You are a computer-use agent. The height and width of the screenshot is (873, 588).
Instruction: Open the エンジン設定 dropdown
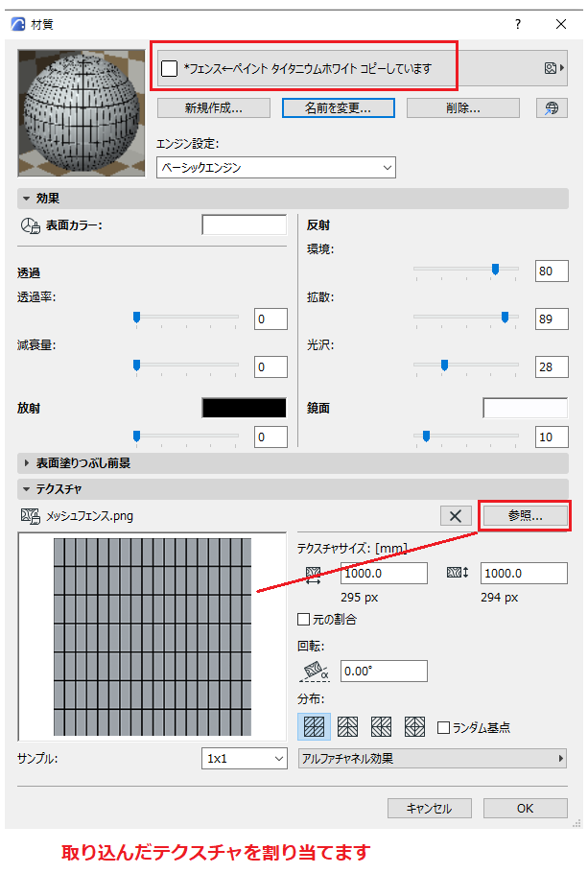[x=276, y=168]
